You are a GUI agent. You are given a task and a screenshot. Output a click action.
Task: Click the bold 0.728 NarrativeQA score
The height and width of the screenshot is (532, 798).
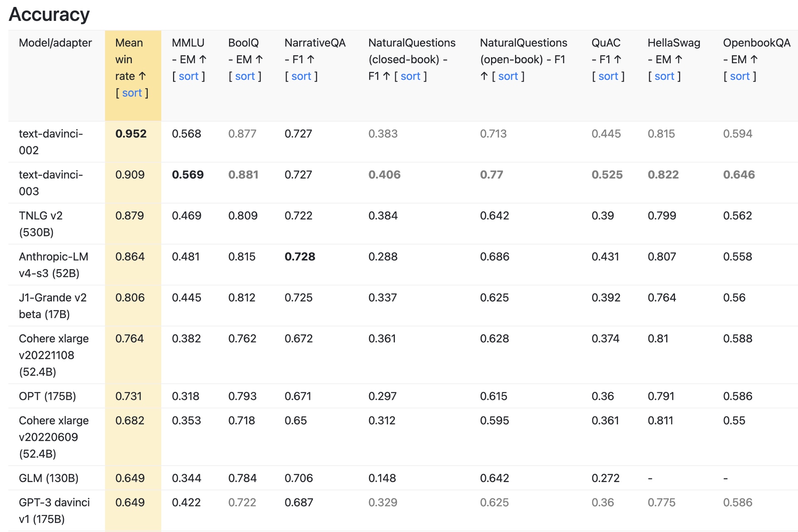pos(300,257)
